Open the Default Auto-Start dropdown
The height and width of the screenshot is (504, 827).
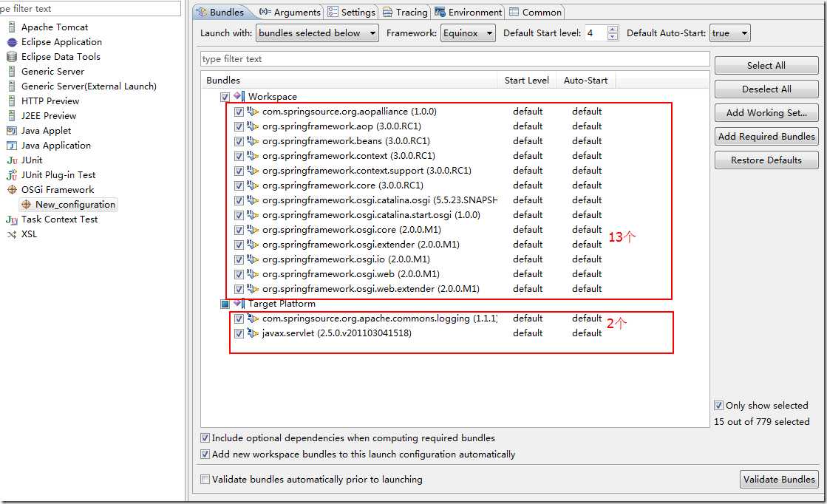click(x=730, y=33)
